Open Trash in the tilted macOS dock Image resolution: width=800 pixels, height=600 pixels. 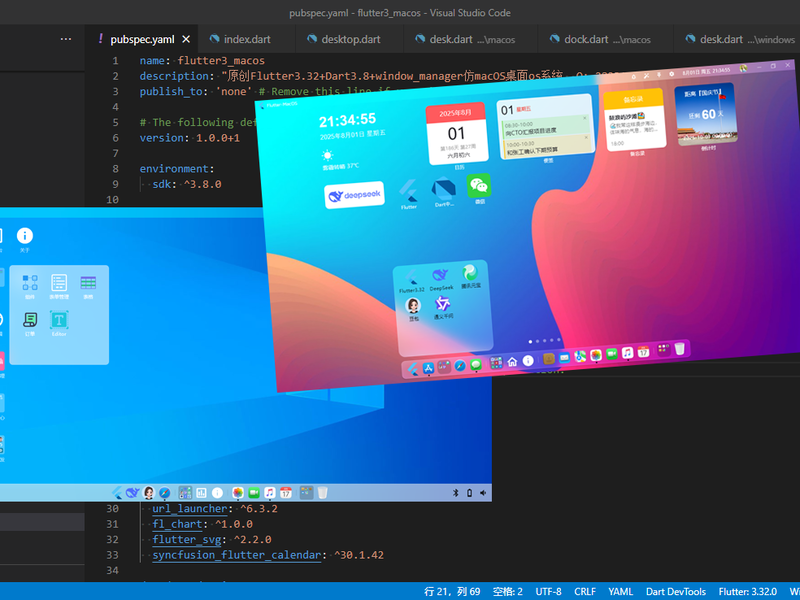680,348
